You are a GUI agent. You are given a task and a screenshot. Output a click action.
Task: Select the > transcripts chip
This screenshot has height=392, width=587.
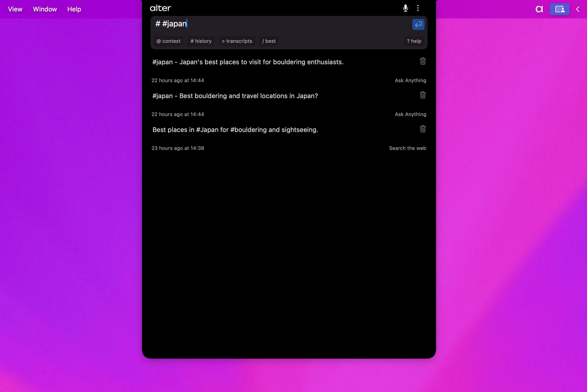[237, 41]
